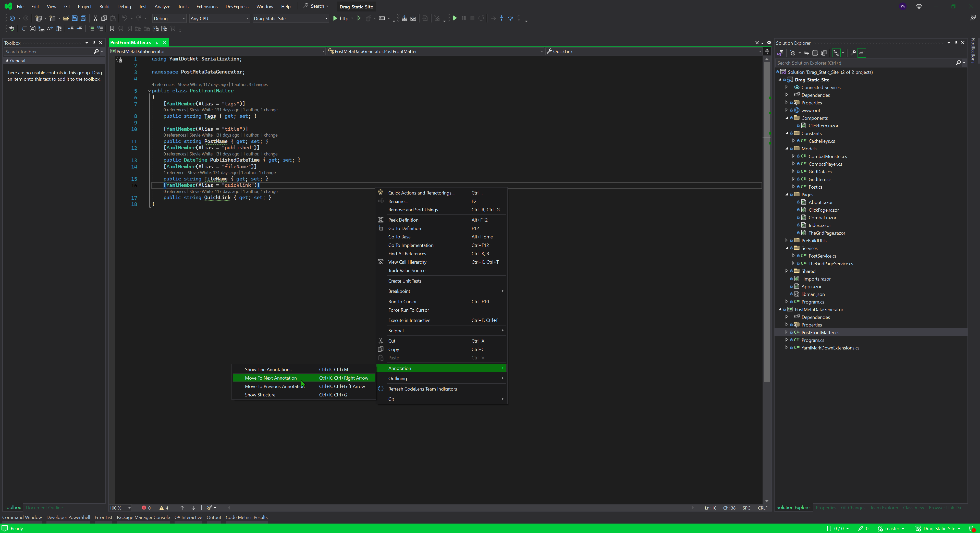Collapse the Models folder in Solution Explorer
The image size is (980, 533).
(x=787, y=148)
